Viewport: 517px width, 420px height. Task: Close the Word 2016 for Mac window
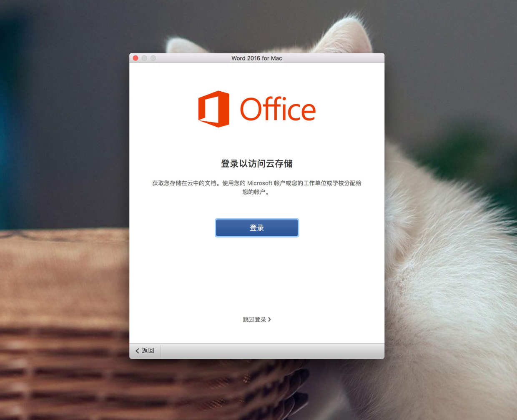point(136,58)
